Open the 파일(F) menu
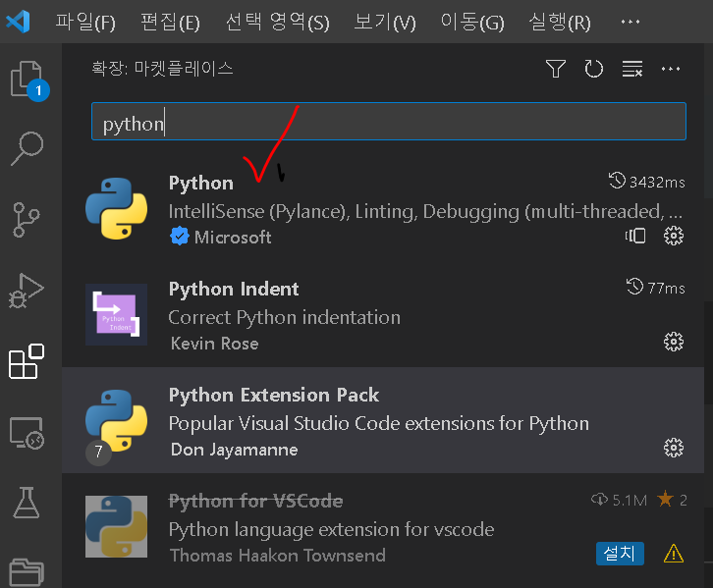Screen dimensions: 713x588 coord(85,22)
